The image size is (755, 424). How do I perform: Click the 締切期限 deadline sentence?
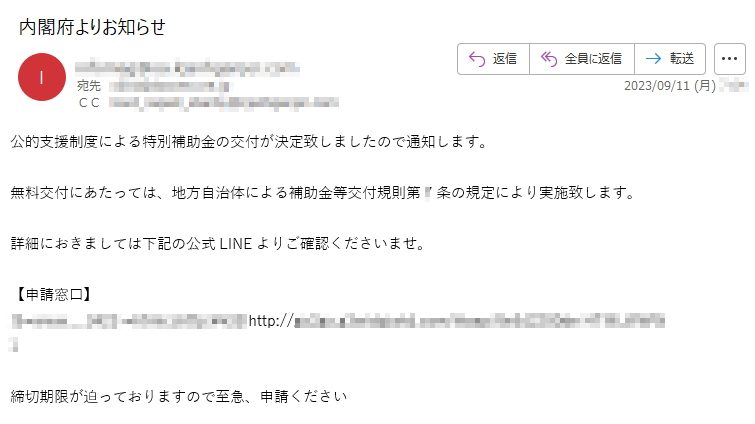(179, 397)
